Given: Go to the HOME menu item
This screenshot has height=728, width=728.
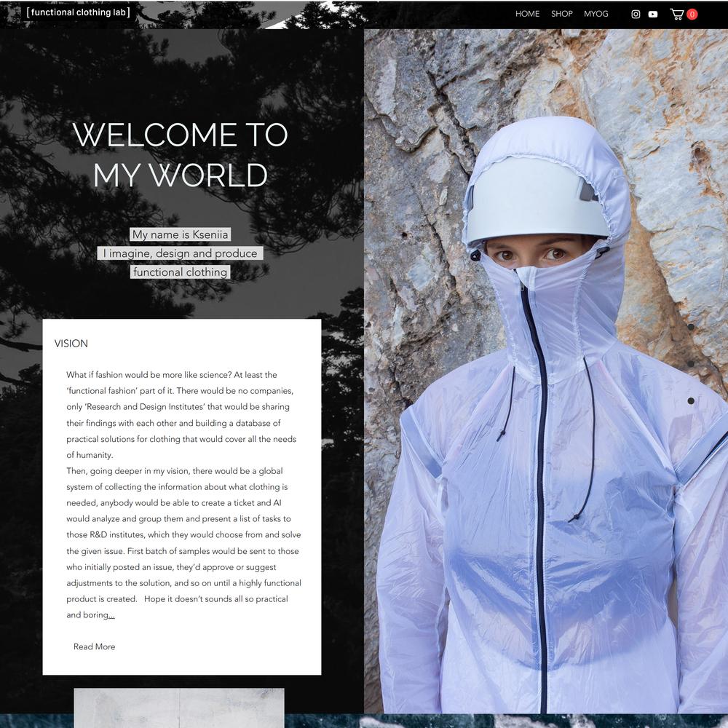Looking at the screenshot, I should [x=527, y=14].
